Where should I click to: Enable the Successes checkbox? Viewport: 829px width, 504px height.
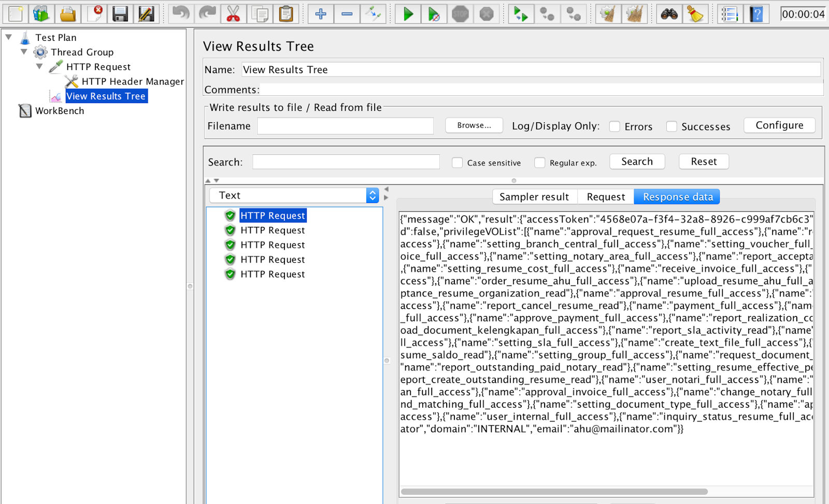672,126
